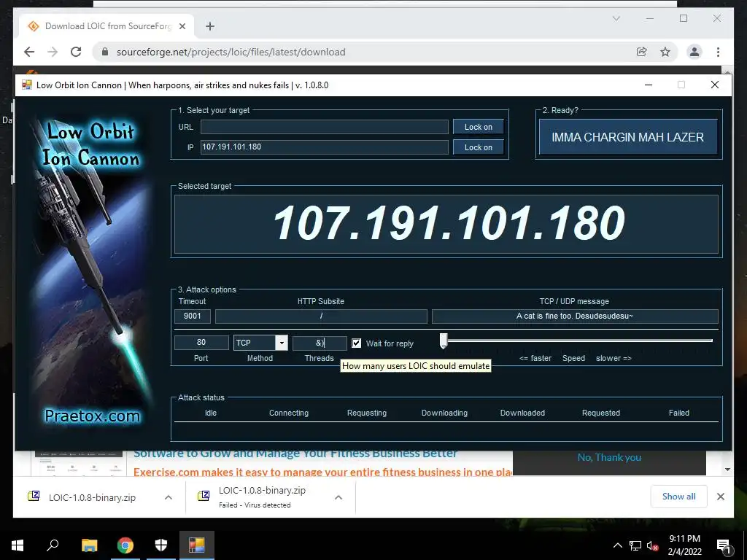
Task: Click the Speed slider handle
Action: [444, 341]
